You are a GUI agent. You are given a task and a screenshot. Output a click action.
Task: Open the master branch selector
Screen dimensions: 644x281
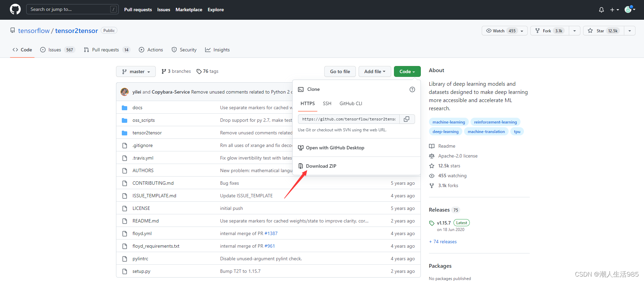coord(136,71)
